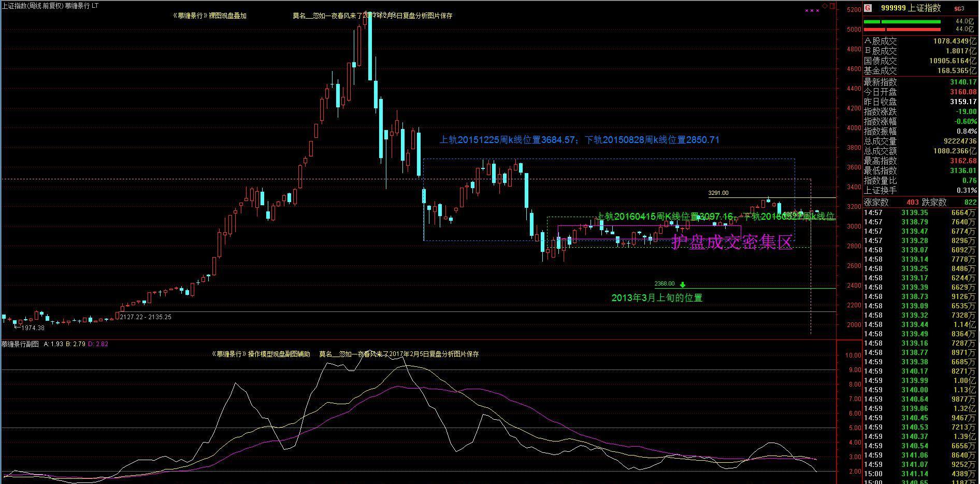Click the 指数涨跌 value -19.00

(967, 111)
